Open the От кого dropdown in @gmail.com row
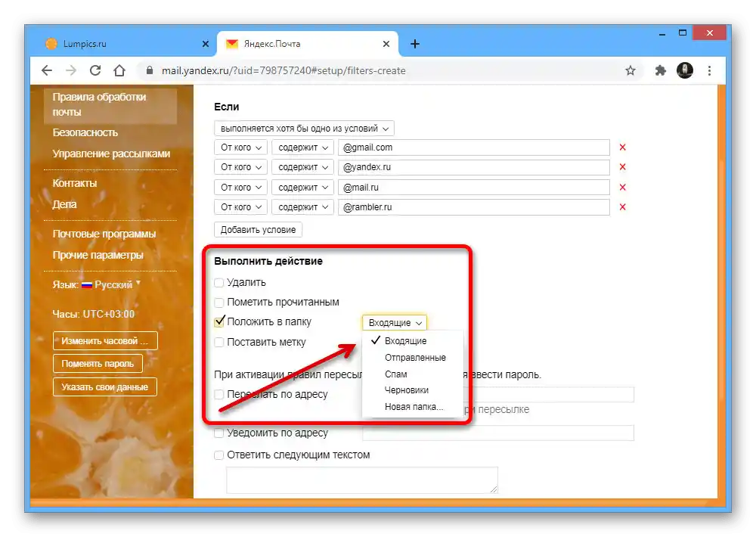Viewport: 756px width, 537px height. click(240, 147)
